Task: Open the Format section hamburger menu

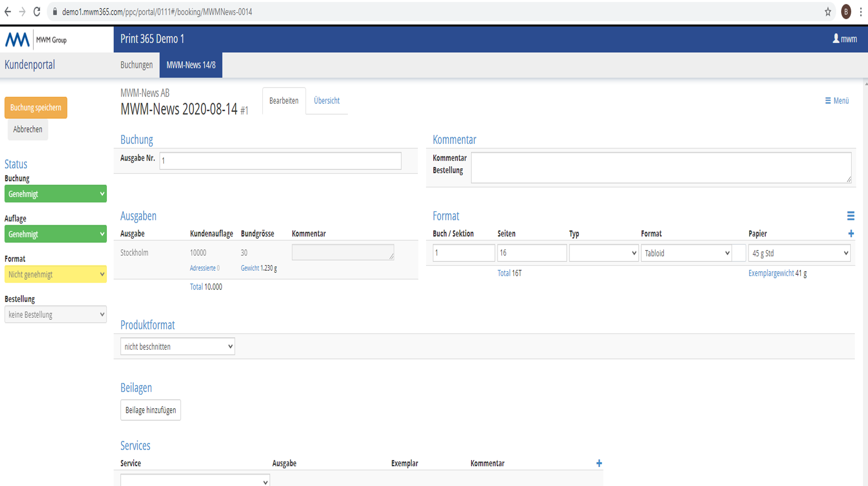Action: (x=851, y=216)
